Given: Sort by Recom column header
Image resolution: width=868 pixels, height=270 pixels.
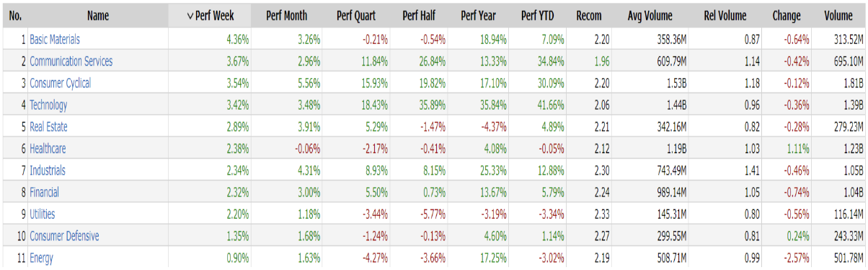Looking at the screenshot, I should tap(590, 15).
